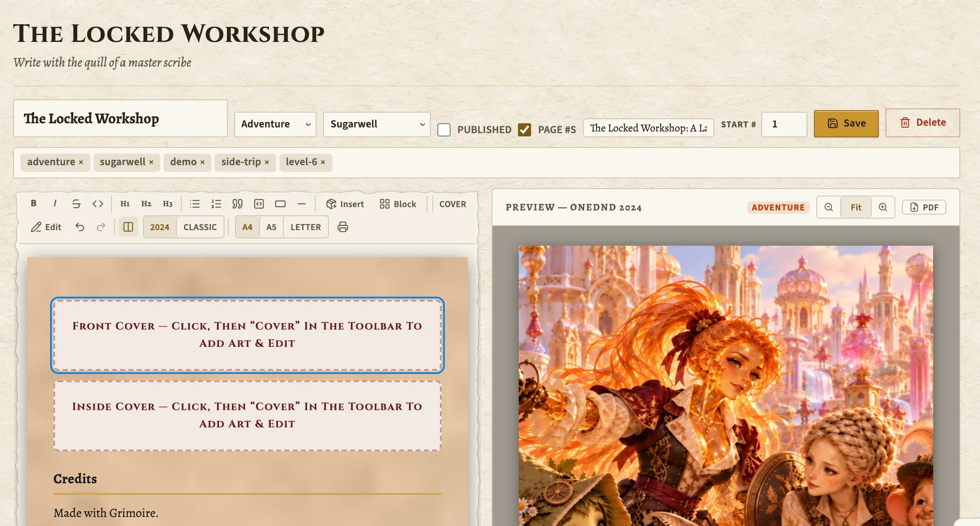
Task: Insert a code block
Action: [x=259, y=203]
